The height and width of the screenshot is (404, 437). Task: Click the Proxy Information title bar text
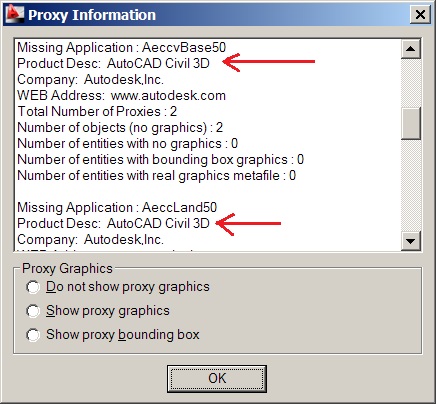click(x=92, y=15)
